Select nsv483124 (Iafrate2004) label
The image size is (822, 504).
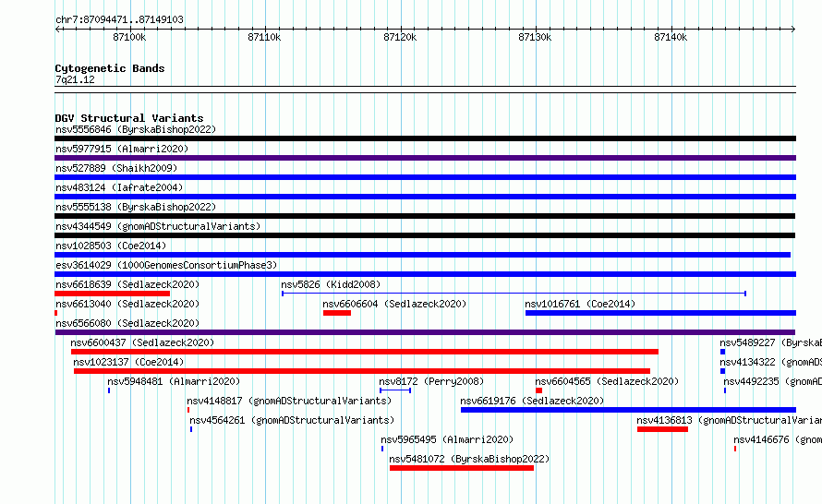click(x=119, y=187)
